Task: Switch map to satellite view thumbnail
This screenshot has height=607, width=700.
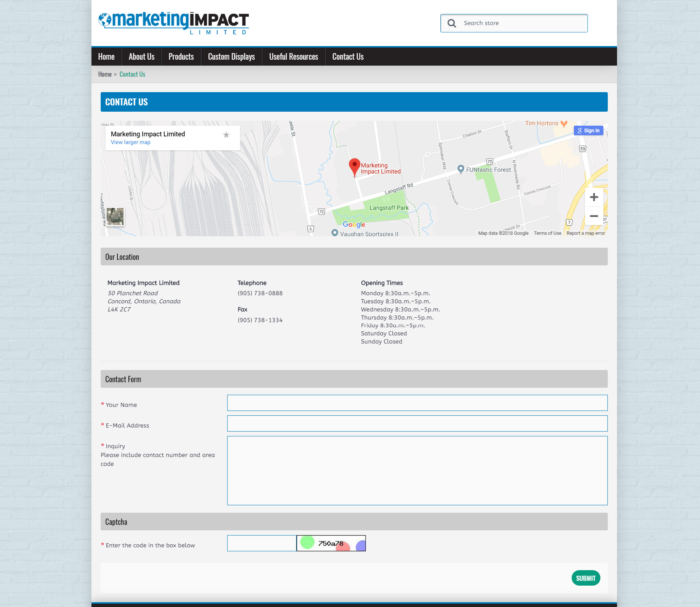Action: pyautogui.click(x=115, y=216)
